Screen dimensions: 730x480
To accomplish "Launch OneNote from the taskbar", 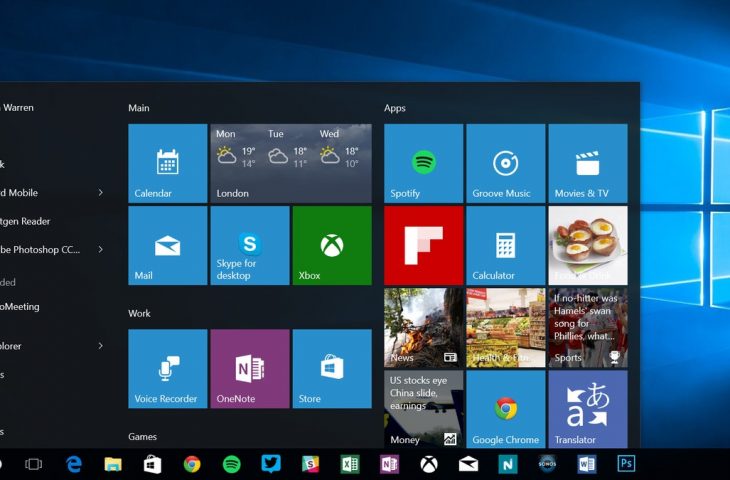I will (x=389, y=464).
